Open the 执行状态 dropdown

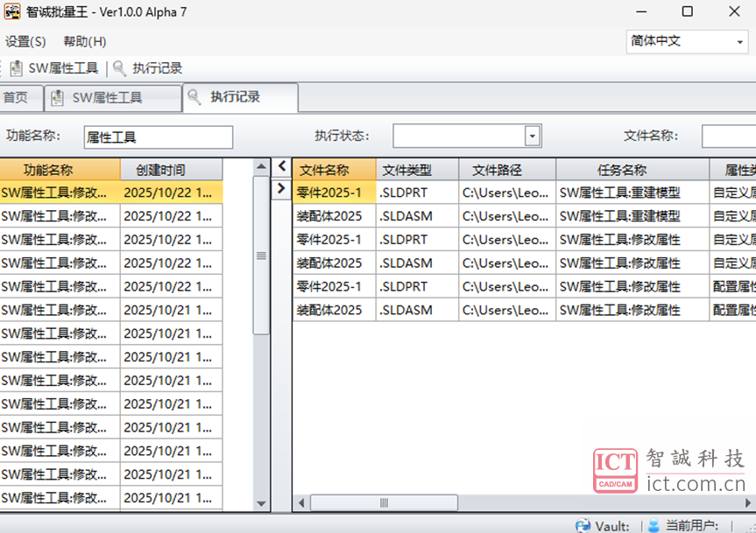[x=532, y=137]
